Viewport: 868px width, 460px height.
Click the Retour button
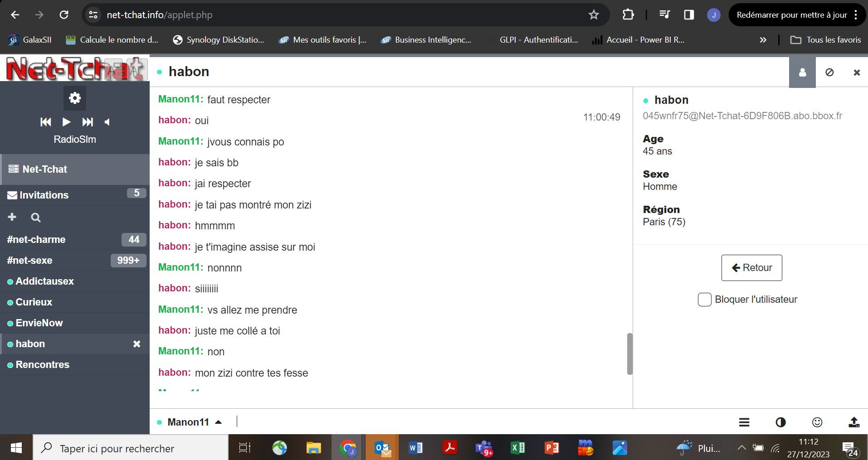tap(751, 268)
